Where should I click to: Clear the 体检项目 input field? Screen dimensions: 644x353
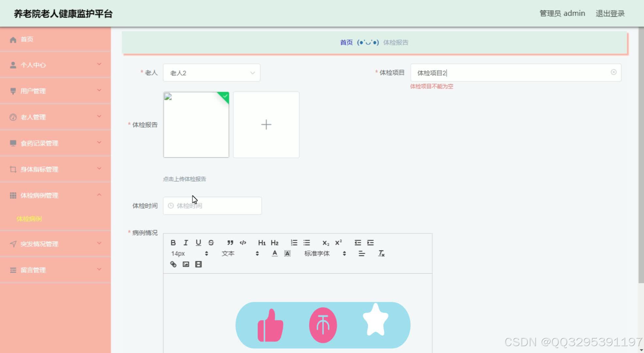pyautogui.click(x=614, y=72)
